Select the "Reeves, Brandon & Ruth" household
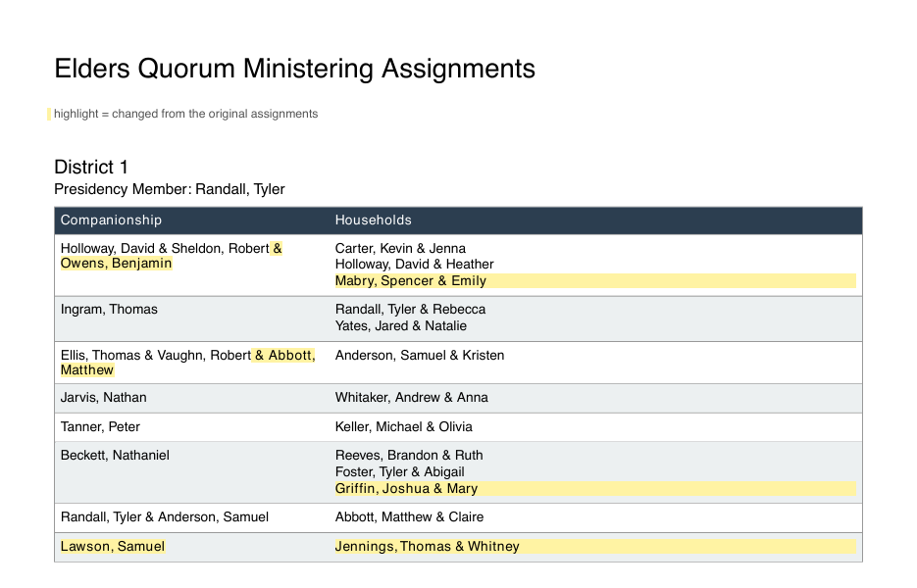 [409, 456]
